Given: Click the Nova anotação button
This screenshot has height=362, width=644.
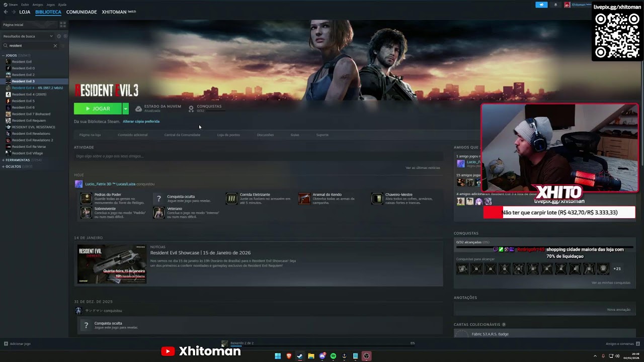Looking at the screenshot, I should 619,309.
